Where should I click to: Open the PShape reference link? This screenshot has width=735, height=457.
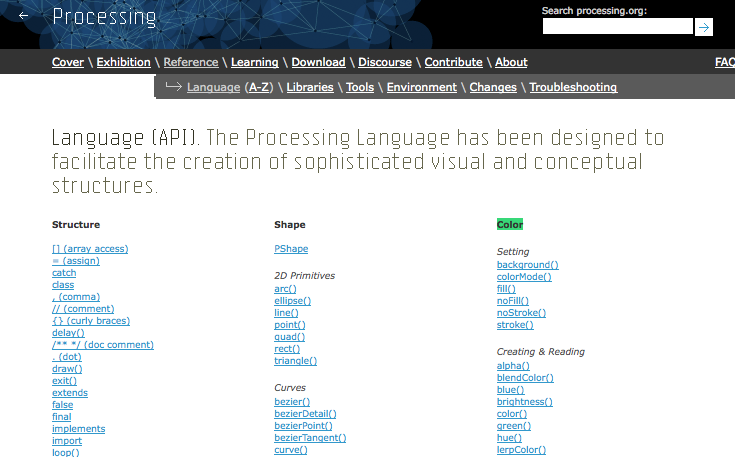coord(291,249)
